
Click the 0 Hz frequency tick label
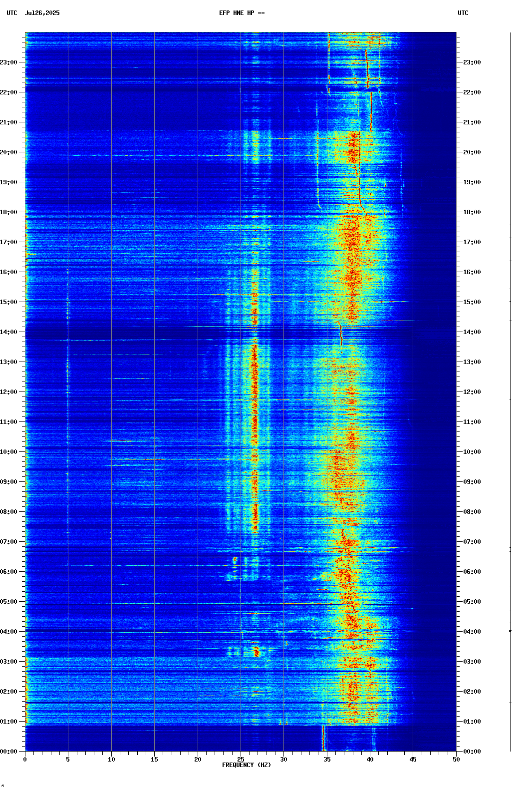(x=25, y=760)
